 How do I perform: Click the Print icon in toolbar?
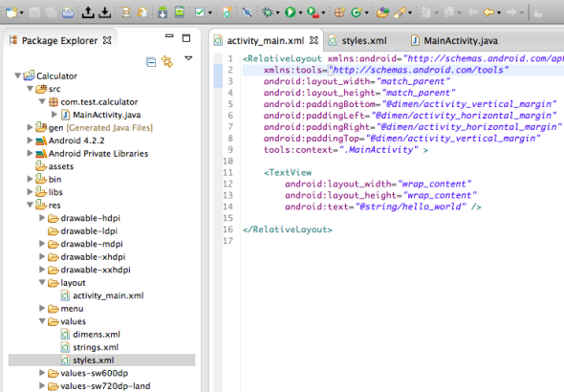pos(68,12)
